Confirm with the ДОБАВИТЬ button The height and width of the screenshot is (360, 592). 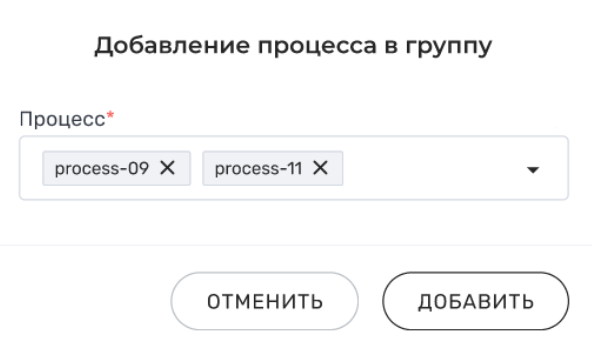coord(475,301)
